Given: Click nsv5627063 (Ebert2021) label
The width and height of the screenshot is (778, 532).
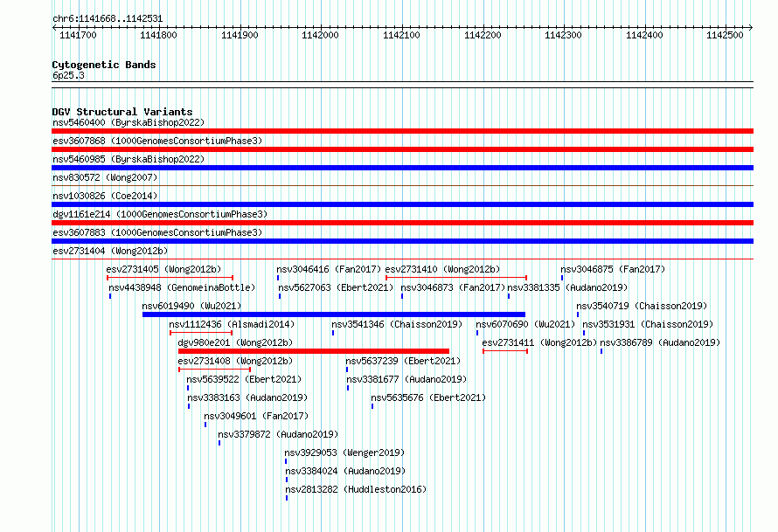Looking at the screenshot, I should 336,287.
